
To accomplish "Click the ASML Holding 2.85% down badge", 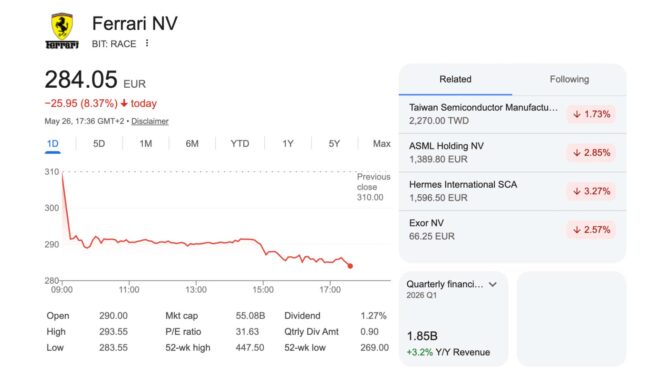I will coord(591,153).
